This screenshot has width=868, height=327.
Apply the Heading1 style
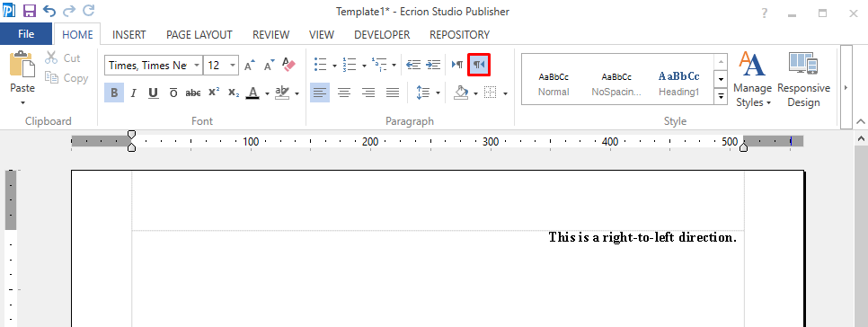click(678, 84)
